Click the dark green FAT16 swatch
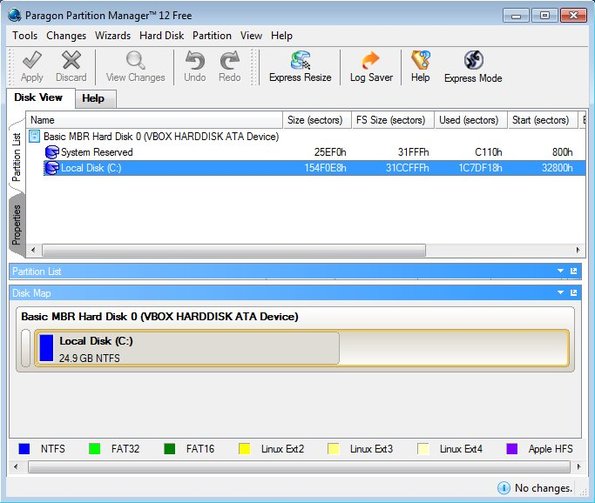 pos(169,449)
